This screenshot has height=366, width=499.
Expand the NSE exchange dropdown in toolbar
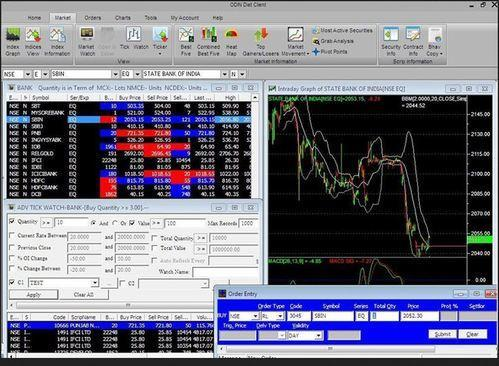pyautogui.click(x=28, y=74)
